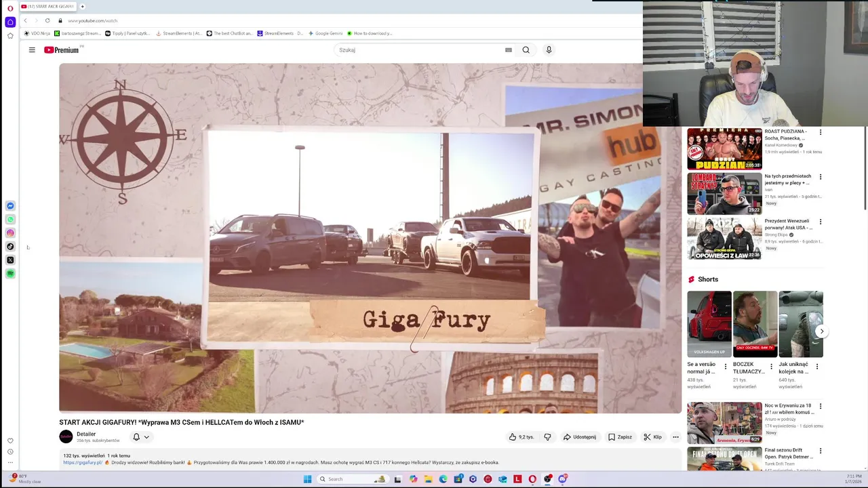The height and width of the screenshot is (488, 868).
Task: Click the on-screen keyboard icon in search box
Action: tap(508, 49)
